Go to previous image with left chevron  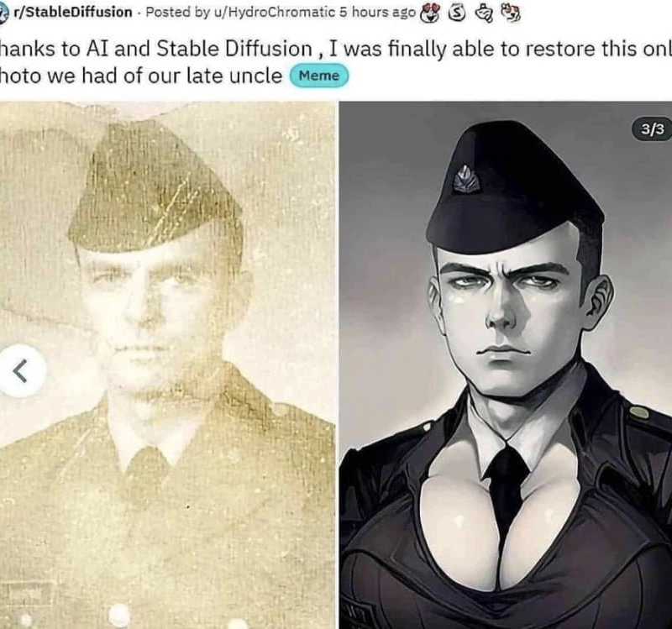pyautogui.click(x=20, y=371)
